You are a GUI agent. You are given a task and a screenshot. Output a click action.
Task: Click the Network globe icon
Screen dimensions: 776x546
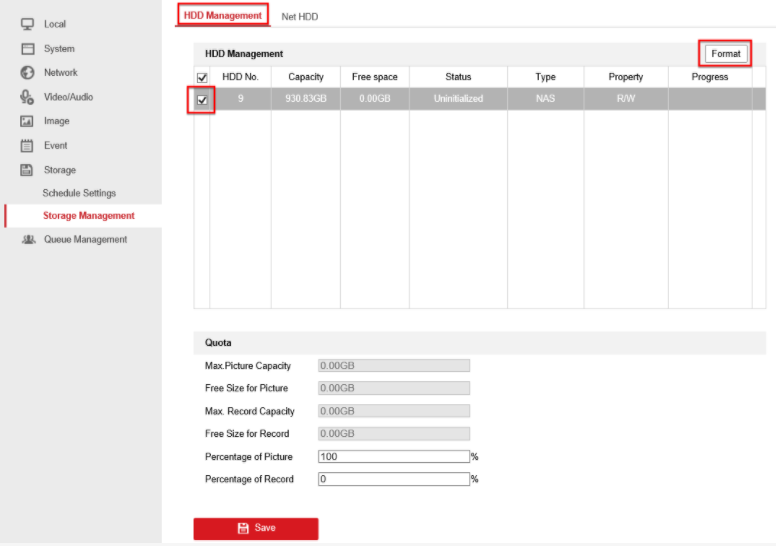point(28,73)
